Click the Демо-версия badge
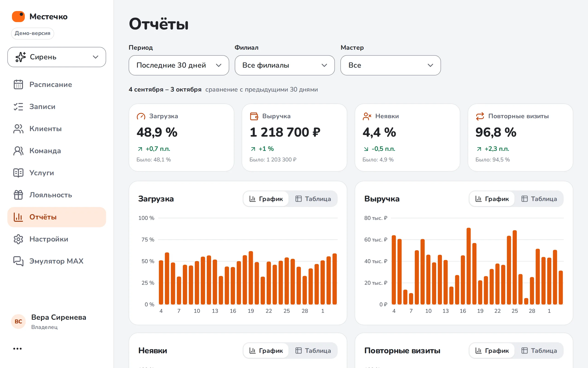The width and height of the screenshot is (588, 368). tap(33, 33)
